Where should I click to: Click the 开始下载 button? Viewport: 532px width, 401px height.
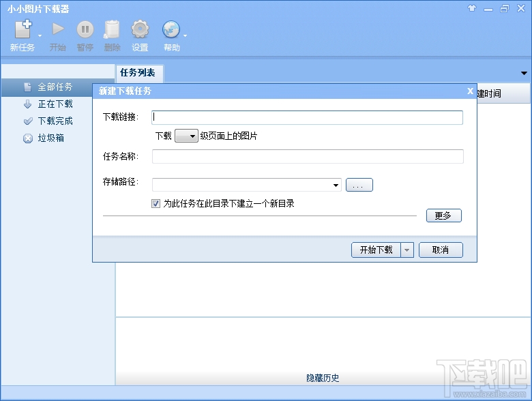(376, 250)
